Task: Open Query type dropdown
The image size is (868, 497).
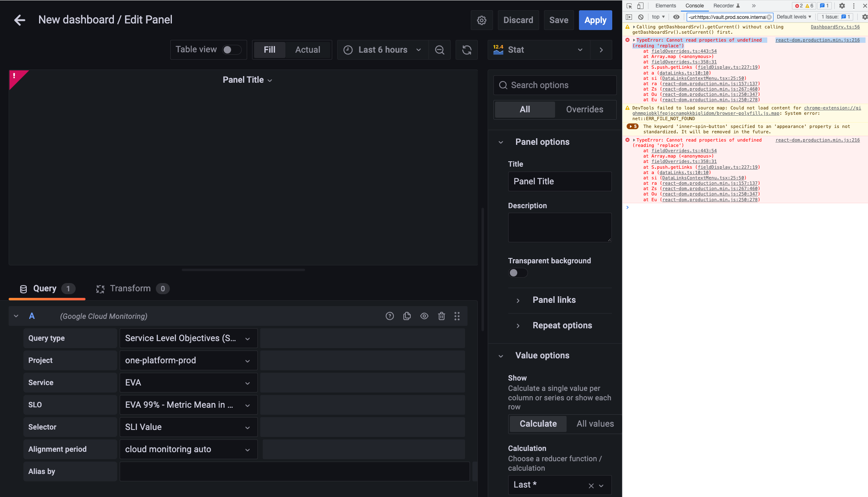Action: 188,338
